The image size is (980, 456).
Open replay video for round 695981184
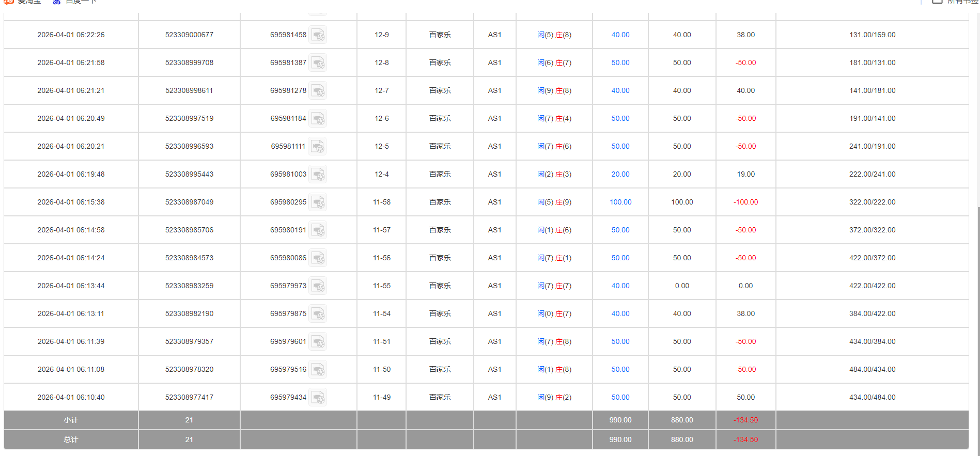pyautogui.click(x=318, y=119)
